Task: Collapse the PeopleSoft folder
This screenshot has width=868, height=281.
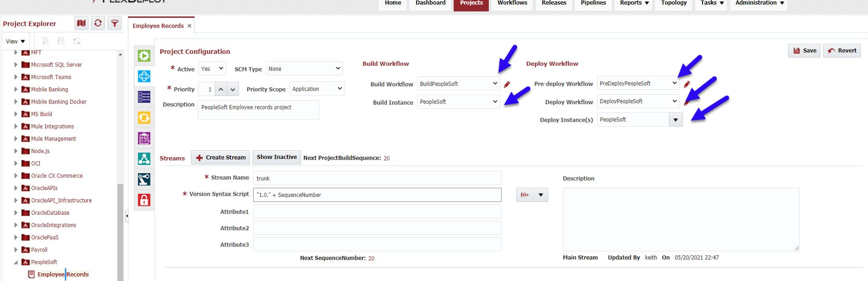Action: [x=16, y=262]
